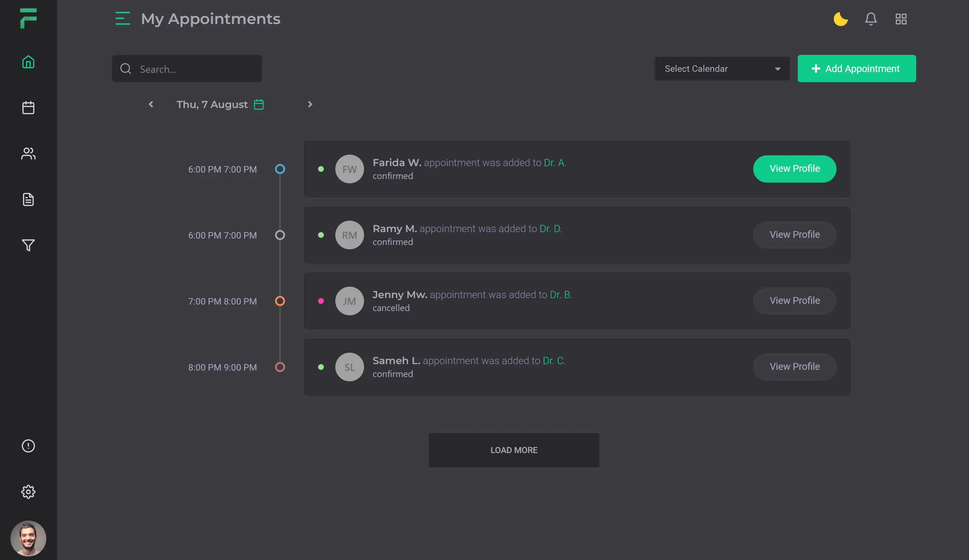Click the Thu, 7 August date label
This screenshot has height=560, width=969.
(212, 104)
